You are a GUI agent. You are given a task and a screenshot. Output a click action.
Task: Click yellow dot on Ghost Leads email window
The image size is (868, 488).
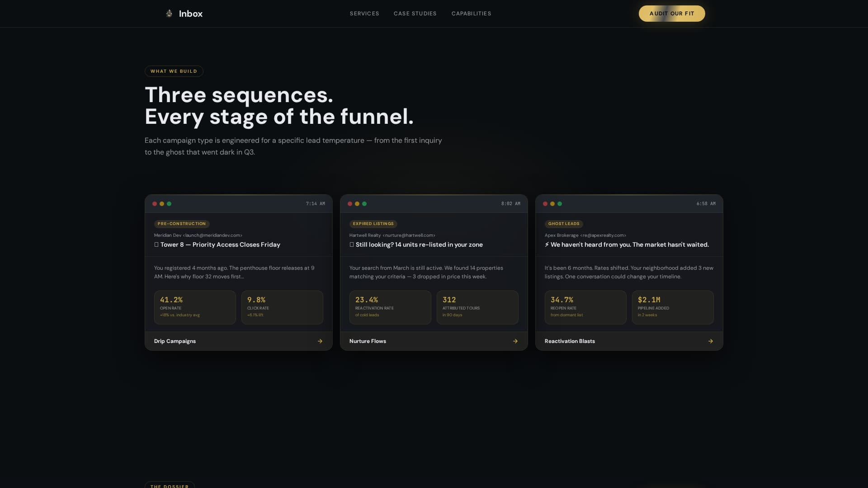point(552,204)
